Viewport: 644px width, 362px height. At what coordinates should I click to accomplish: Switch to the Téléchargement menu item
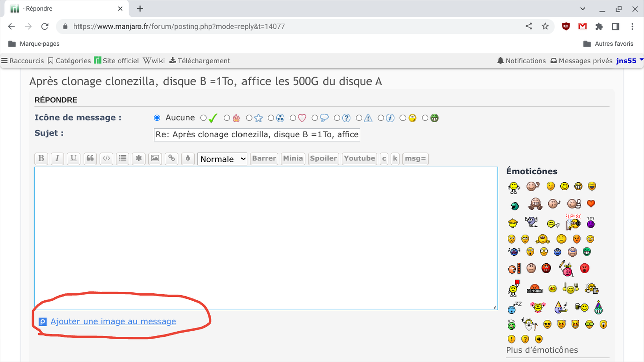coord(199,60)
